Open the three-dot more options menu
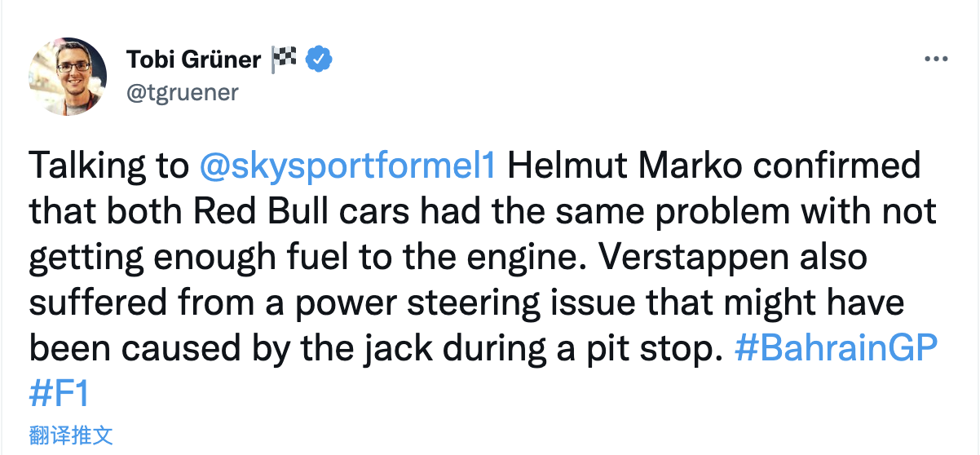Viewport: 980px width, 455px height. click(x=934, y=60)
